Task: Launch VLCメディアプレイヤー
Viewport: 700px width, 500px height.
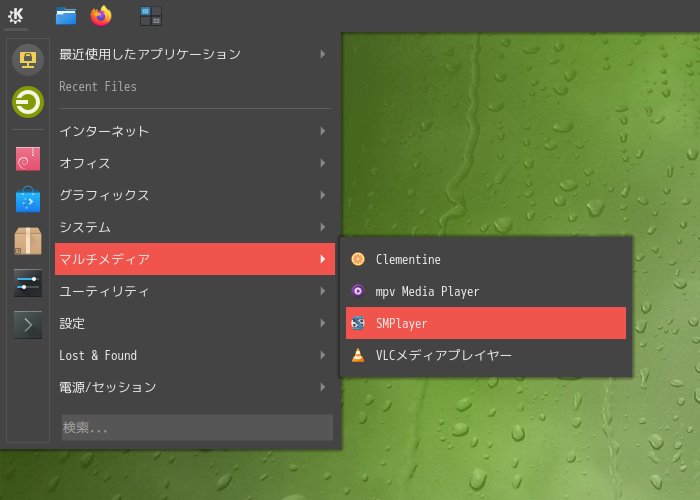Action: (x=486, y=355)
